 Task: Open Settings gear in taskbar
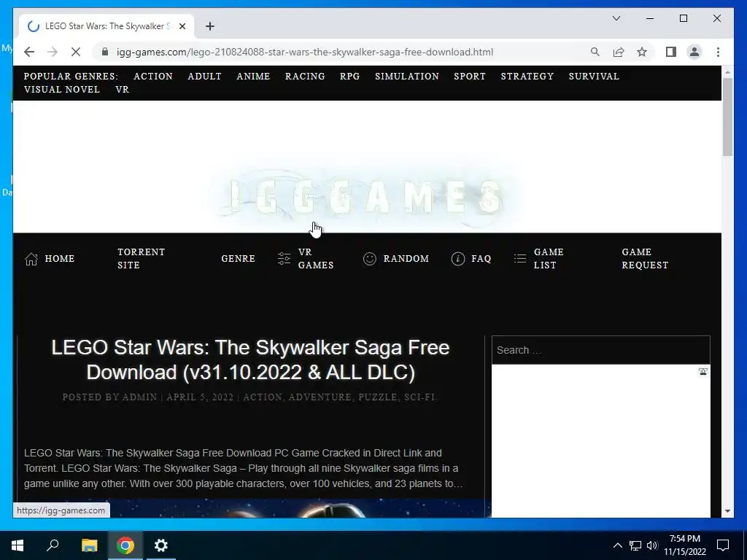tap(161, 545)
